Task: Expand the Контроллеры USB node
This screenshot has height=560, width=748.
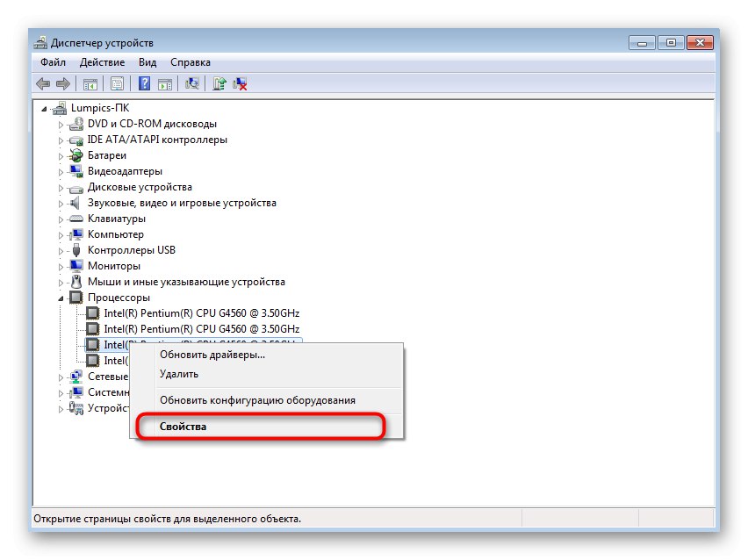Action: click(62, 250)
